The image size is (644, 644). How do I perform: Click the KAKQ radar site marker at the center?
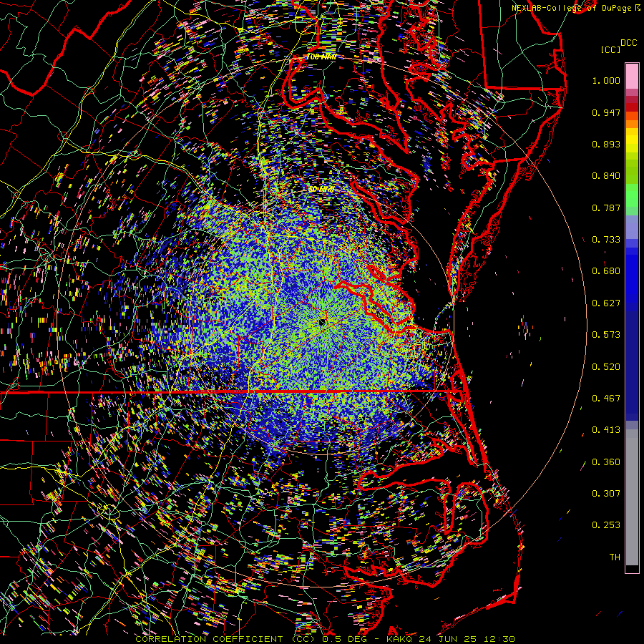322,323
